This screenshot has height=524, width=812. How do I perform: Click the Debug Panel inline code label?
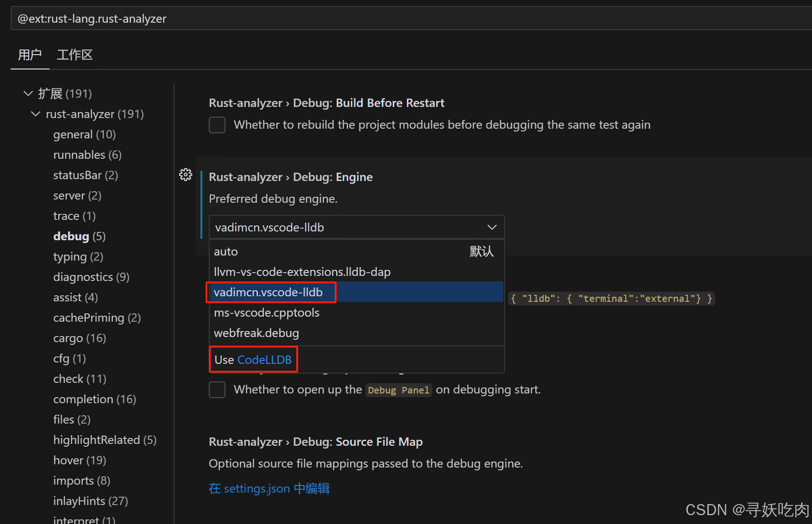(x=399, y=390)
